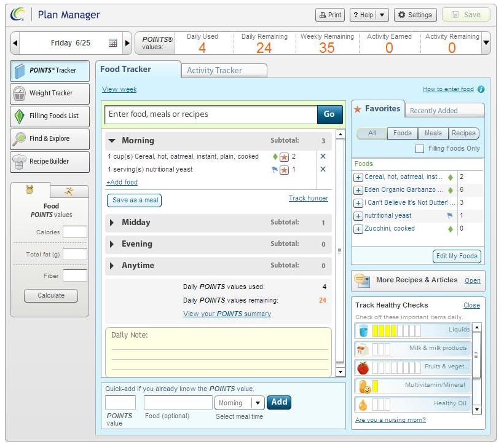Add Zucchini, cooked from Favorites

coord(358,229)
